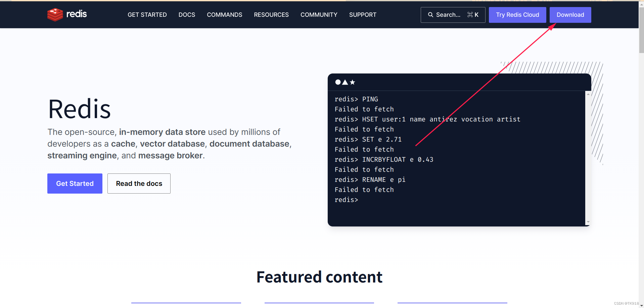The image size is (644, 308).
Task: Click the star icon in the terminal title bar
Action: 352,82
